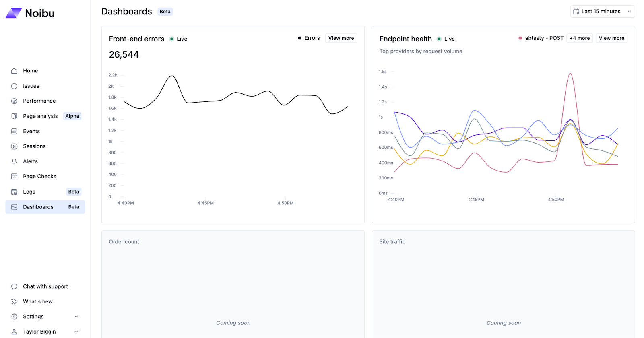This screenshot has width=644, height=338.
Task: Click the What's new sparkle icon
Action: point(14,302)
